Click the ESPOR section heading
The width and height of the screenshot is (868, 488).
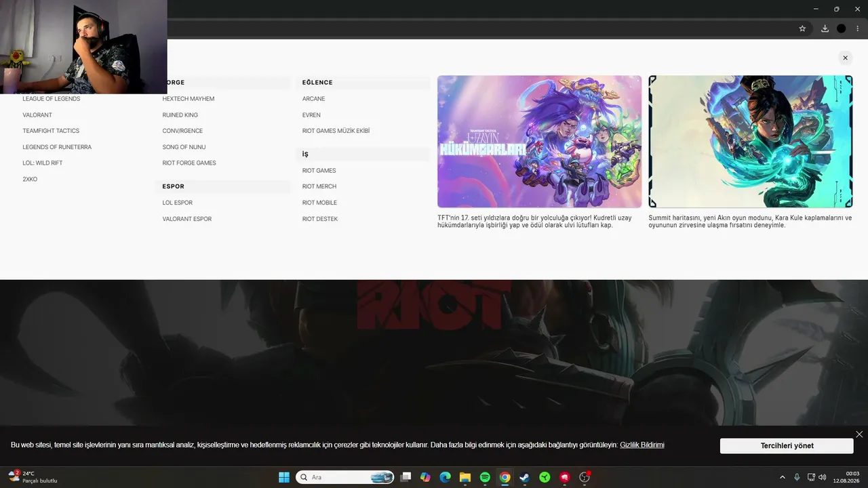(174, 186)
